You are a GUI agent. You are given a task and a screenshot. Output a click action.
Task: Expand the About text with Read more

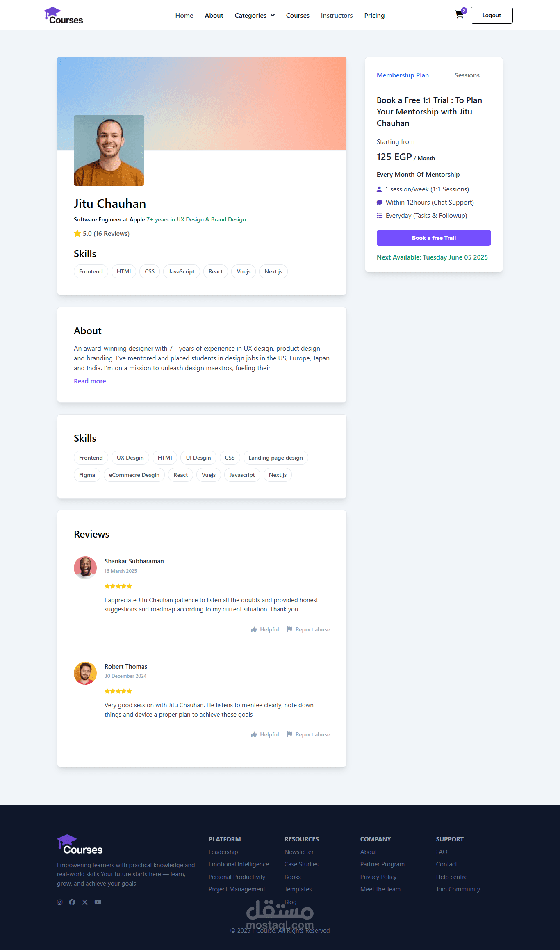(90, 381)
